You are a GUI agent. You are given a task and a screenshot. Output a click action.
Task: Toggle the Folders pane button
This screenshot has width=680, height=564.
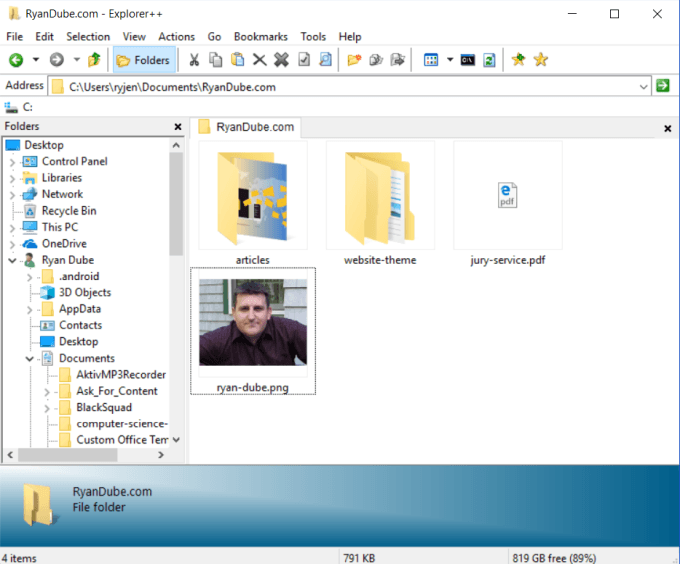144,60
